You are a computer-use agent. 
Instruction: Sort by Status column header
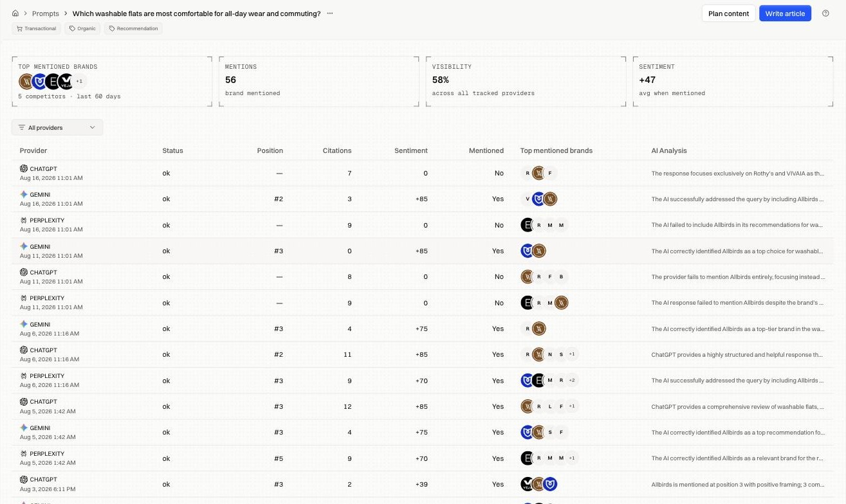coord(172,150)
